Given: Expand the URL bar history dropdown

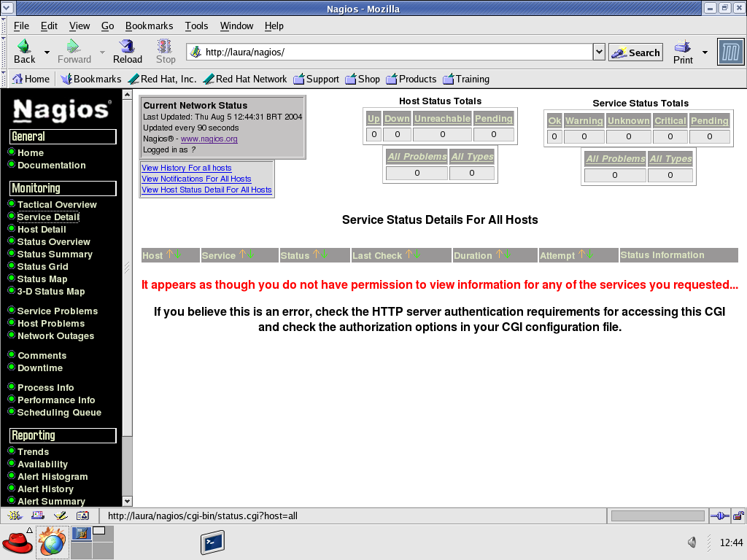Looking at the screenshot, I should [599, 52].
